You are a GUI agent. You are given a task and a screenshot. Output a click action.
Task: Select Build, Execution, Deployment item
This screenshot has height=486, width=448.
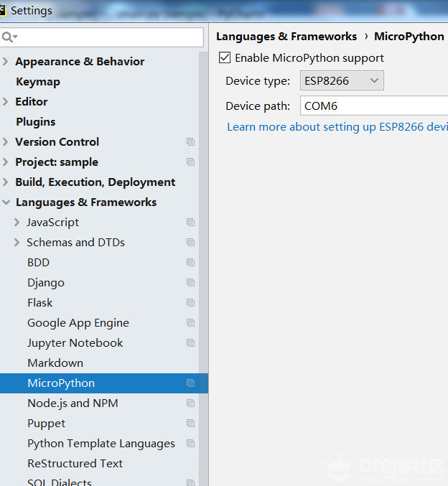(95, 182)
